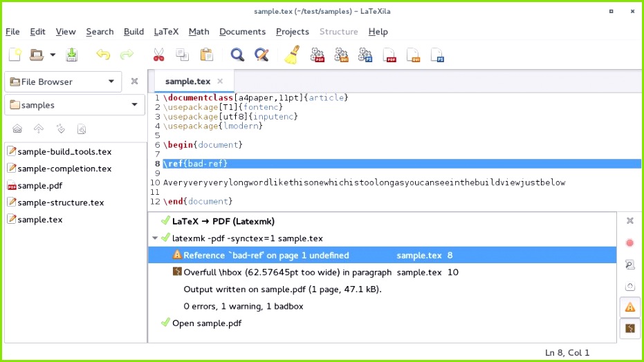Select the Overfull hbox badbox row

383,272
